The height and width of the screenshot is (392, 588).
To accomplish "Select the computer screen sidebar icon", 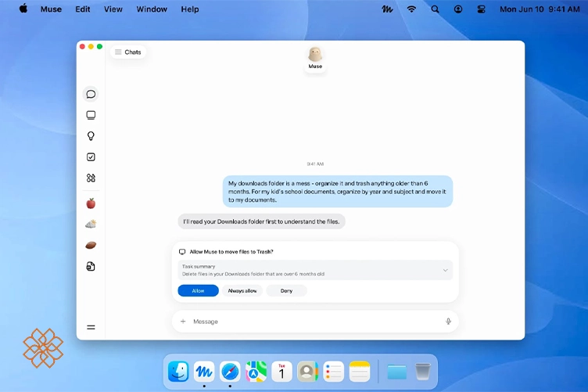I will tap(91, 115).
